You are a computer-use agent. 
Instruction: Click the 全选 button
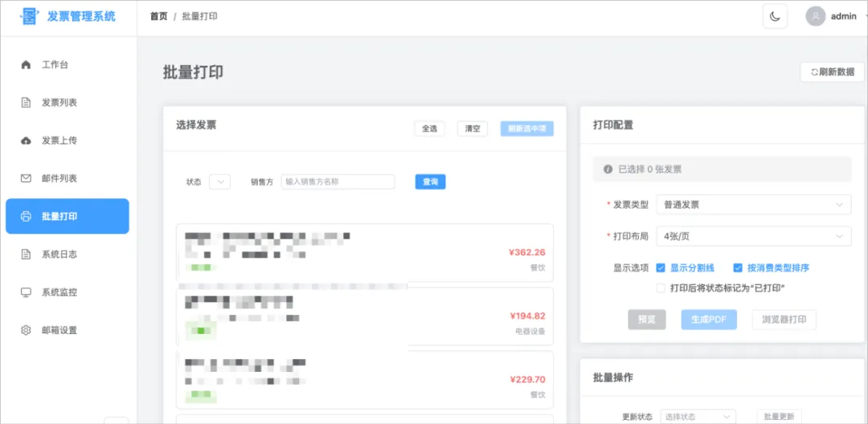[429, 128]
